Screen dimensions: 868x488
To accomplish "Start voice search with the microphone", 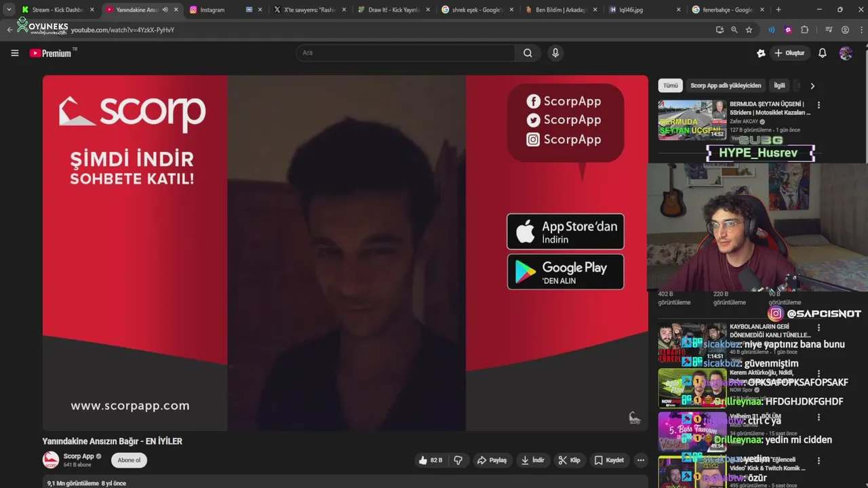I will [555, 53].
